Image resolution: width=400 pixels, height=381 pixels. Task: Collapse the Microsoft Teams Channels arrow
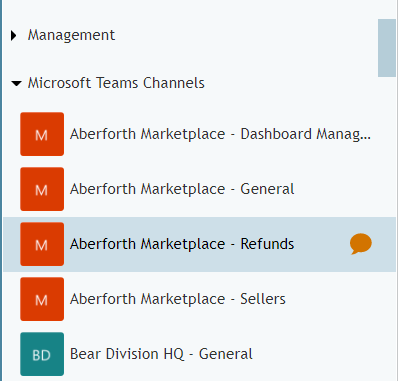16,83
